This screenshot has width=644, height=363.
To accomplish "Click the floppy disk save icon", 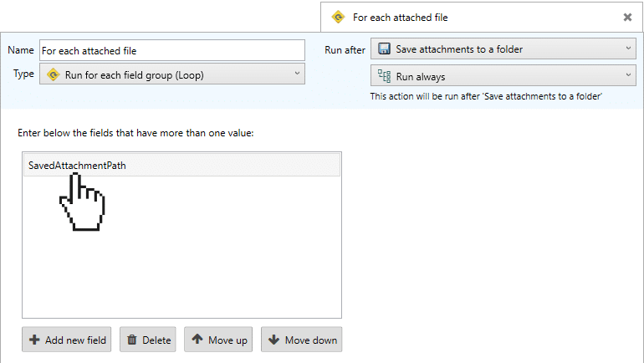I will tap(384, 49).
